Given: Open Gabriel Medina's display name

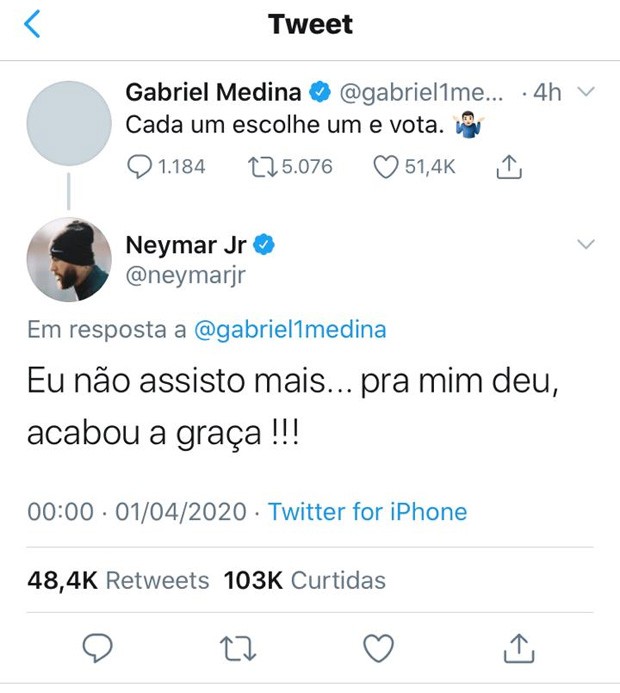Looking at the screenshot, I should coord(213,93).
